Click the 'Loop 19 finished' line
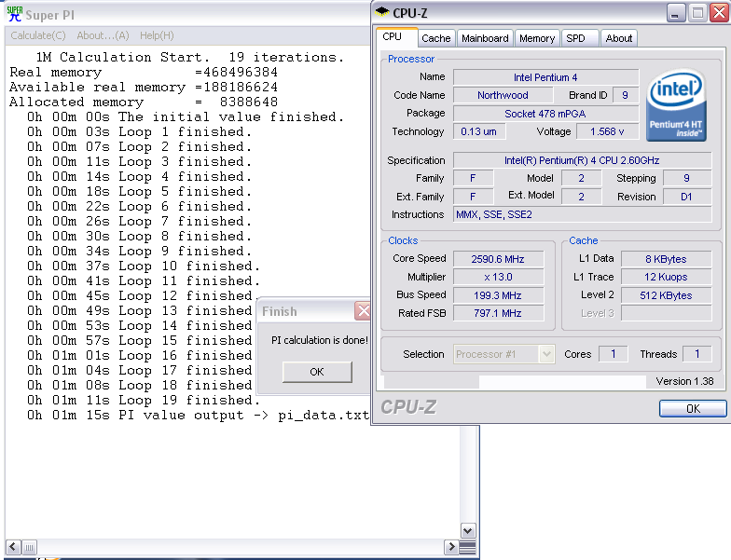 coord(144,401)
